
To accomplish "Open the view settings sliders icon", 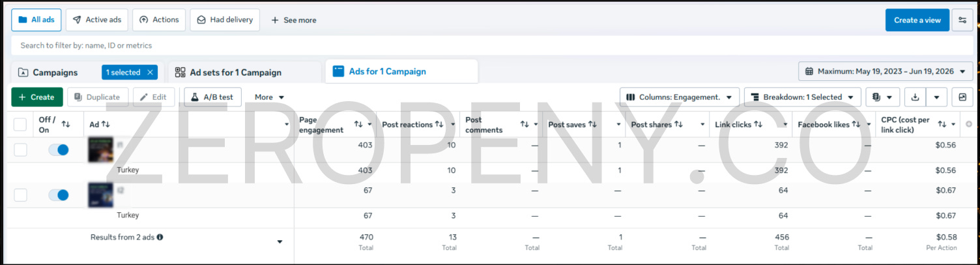I will [962, 20].
